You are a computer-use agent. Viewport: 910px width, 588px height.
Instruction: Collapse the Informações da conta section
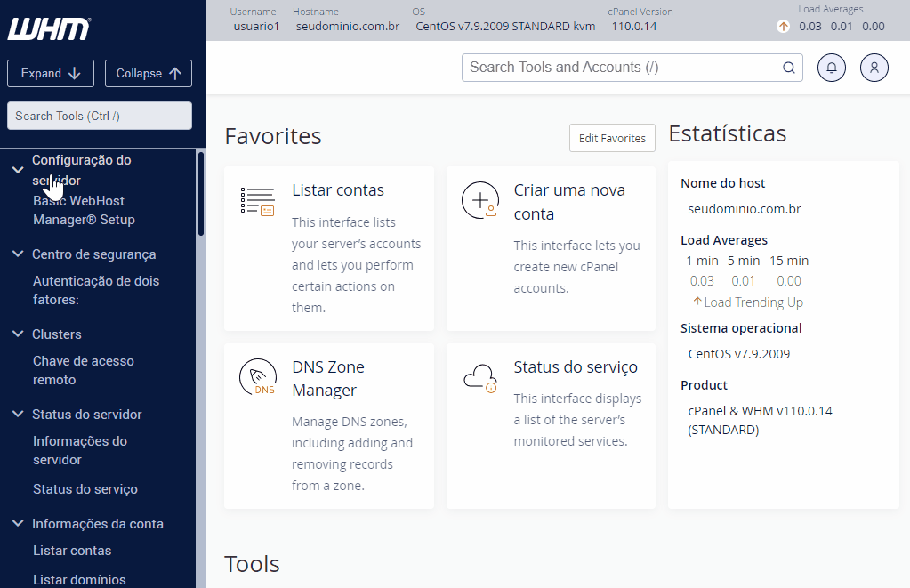(x=18, y=524)
